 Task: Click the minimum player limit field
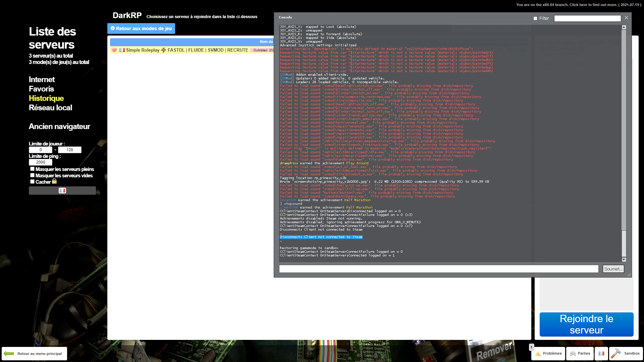[x=41, y=150]
